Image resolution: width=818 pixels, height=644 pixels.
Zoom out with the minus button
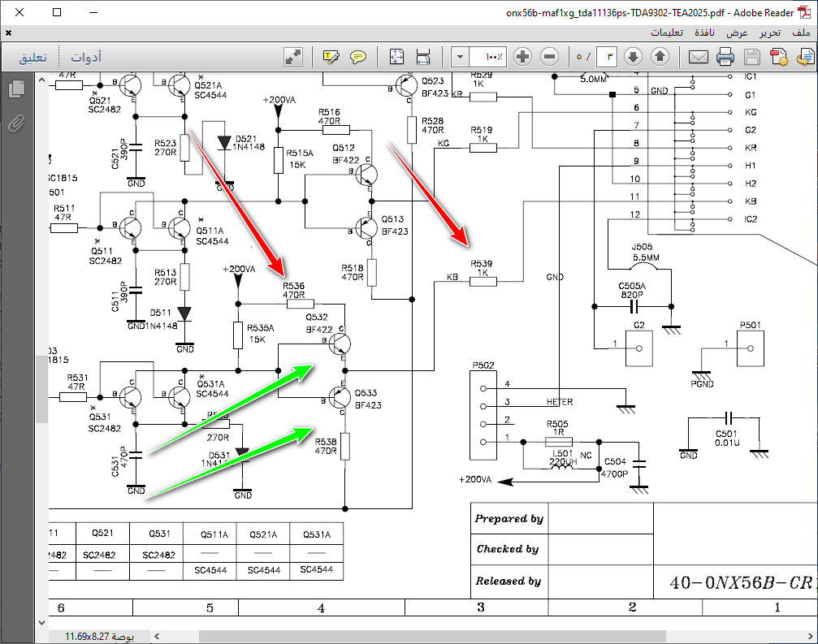550,57
